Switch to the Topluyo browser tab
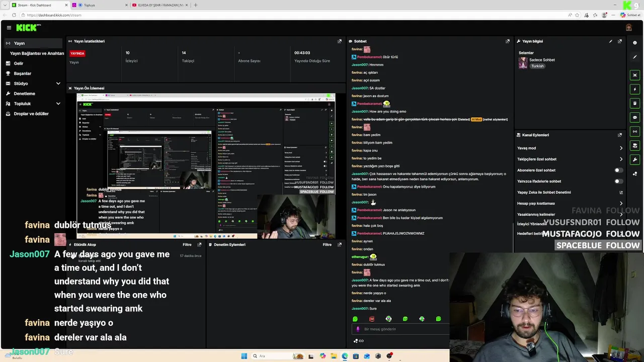Viewport: 644px width, 362px height. click(99, 5)
